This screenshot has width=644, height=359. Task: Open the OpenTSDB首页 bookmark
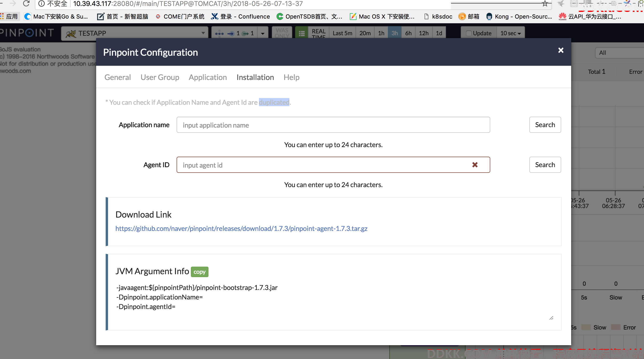[309, 16]
